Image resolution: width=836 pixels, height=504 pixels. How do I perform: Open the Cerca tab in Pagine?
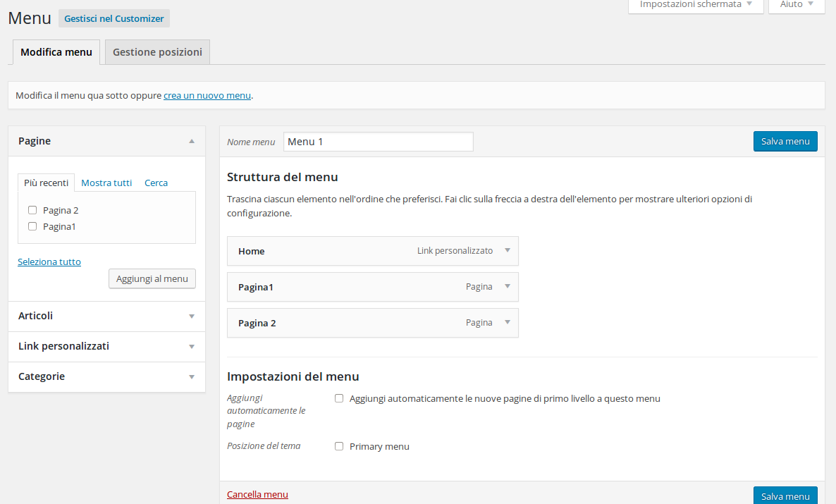(156, 183)
